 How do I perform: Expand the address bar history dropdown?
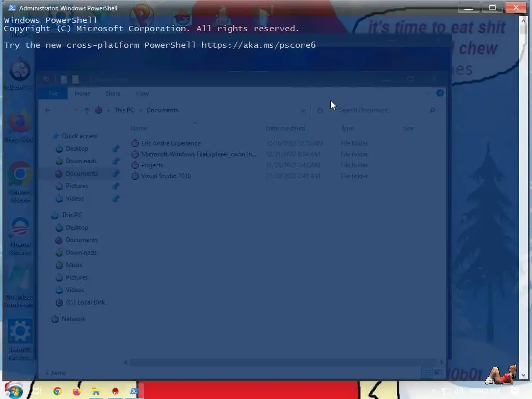coord(303,110)
